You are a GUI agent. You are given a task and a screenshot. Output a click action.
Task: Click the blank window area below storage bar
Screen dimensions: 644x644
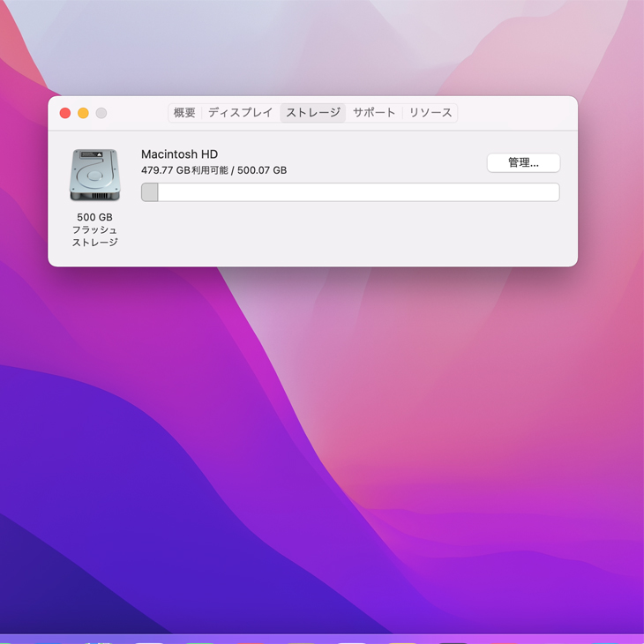pos(353,234)
